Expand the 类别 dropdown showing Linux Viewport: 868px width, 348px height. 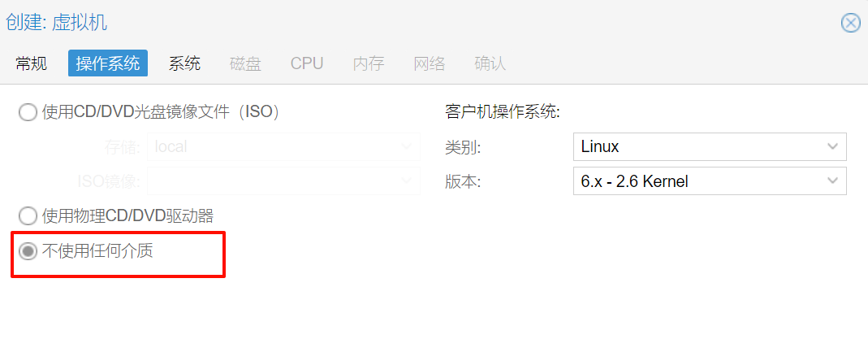[x=710, y=147]
